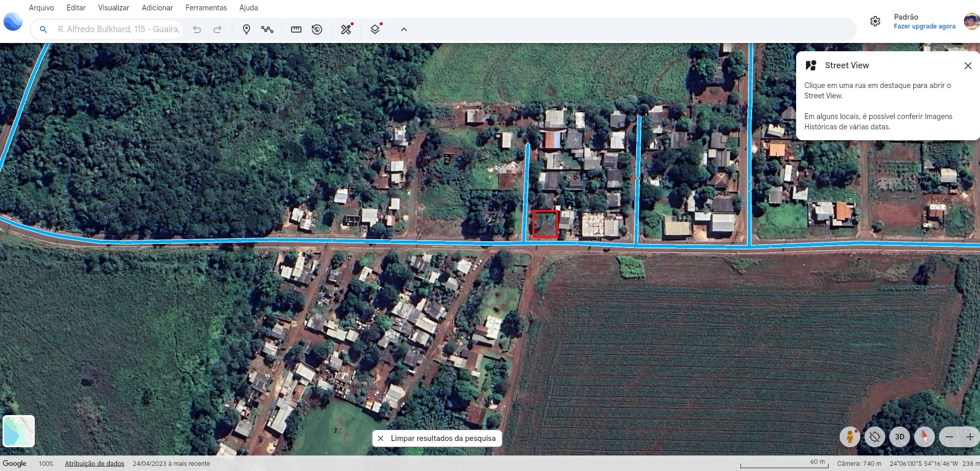
Task: Open the ruler measure distance tool
Action: pyautogui.click(x=296, y=30)
